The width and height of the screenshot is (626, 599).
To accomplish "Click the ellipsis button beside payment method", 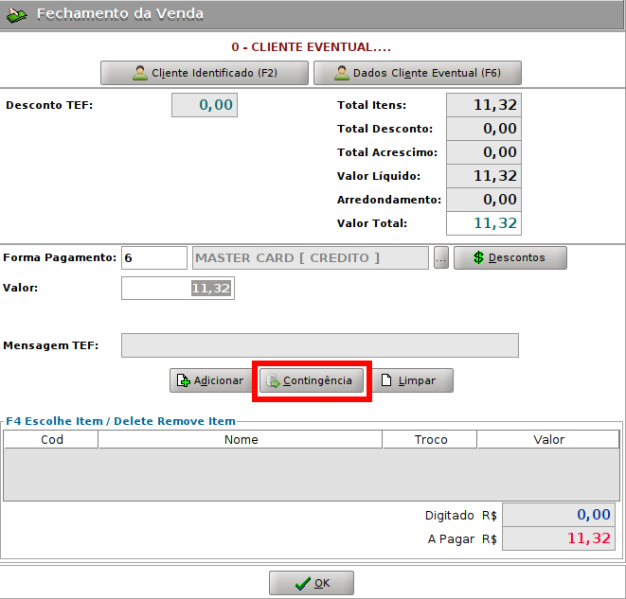I will 441,258.
